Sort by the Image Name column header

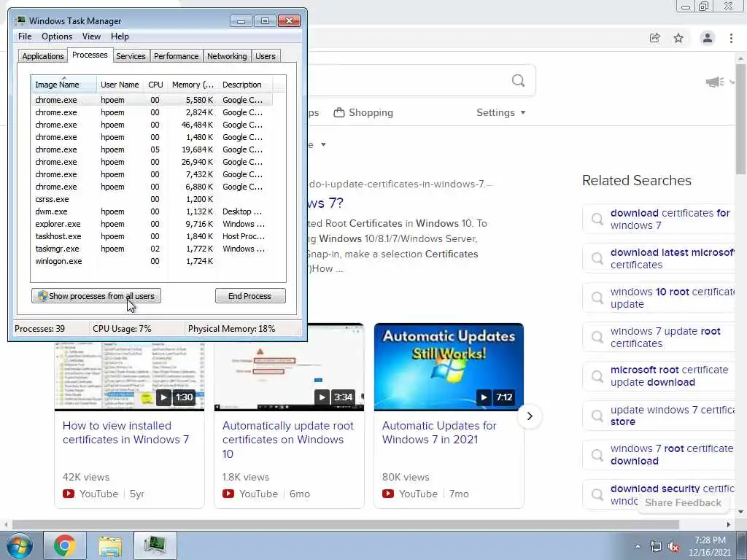coord(64,85)
